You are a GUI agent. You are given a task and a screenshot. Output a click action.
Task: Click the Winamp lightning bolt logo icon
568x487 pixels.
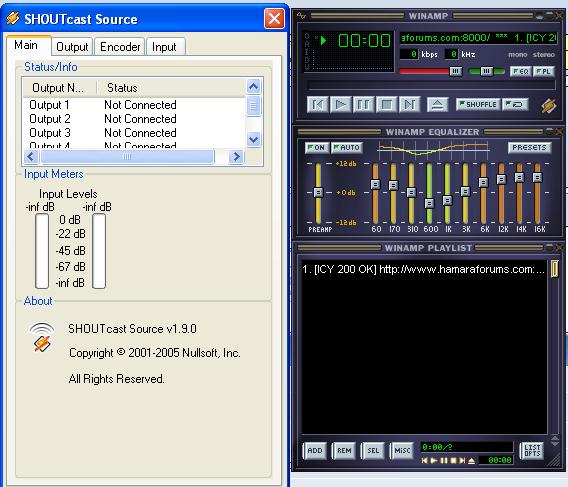[548, 106]
